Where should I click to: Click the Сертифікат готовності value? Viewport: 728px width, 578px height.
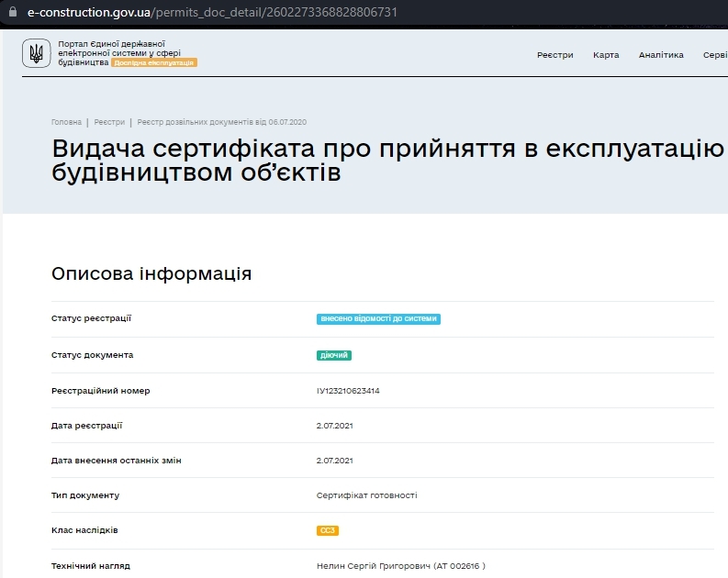[367, 495]
